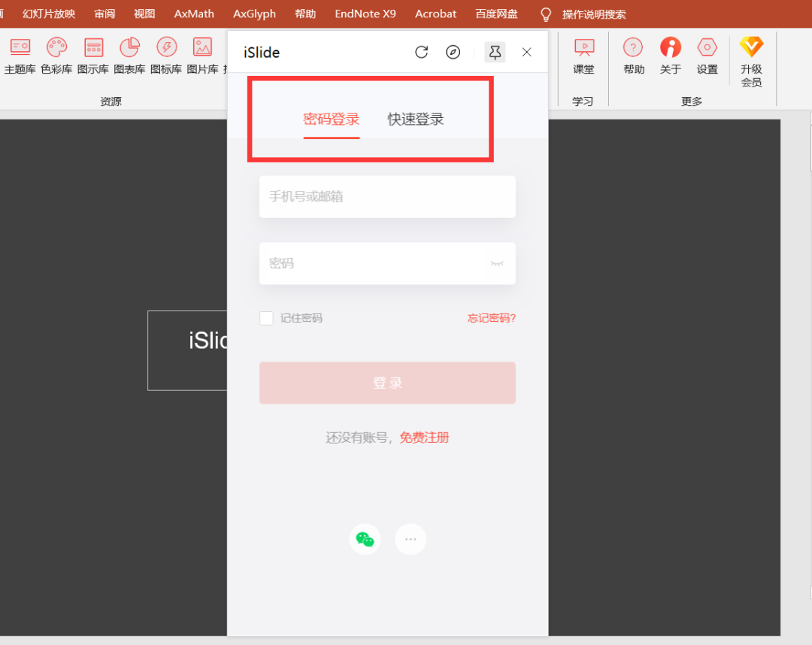Check the 记住密码 checkbox
This screenshot has height=645, width=812.
(x=266, y=318)
